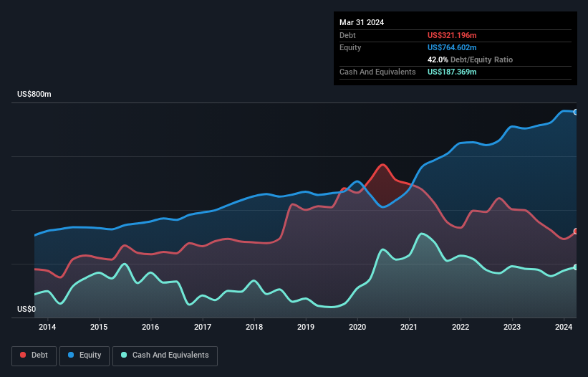Click the 2018 x-axis label
The width and height of the screenshot is (588, 377).
254,327
